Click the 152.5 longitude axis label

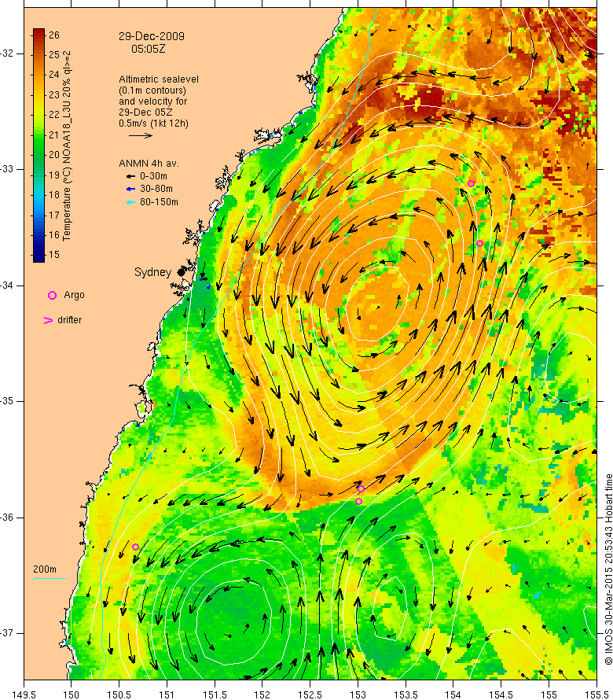(310, 695)
